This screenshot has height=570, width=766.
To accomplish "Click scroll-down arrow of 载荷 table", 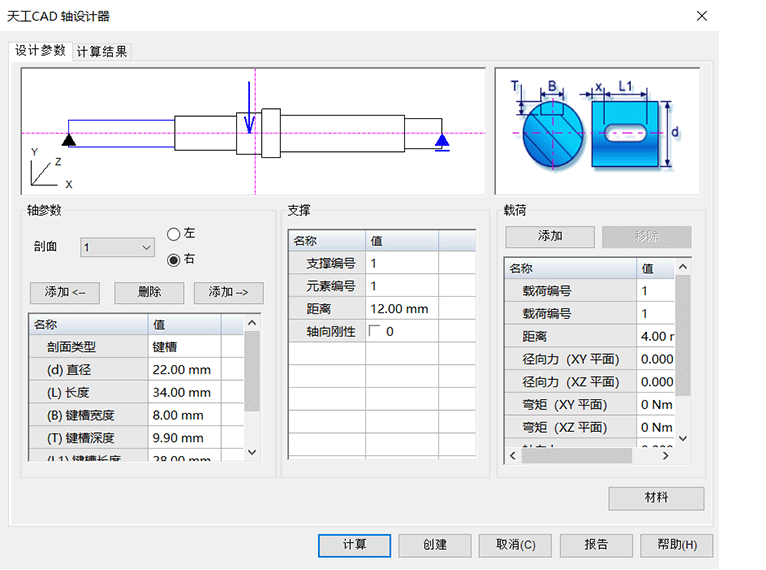I will point(683,439).
